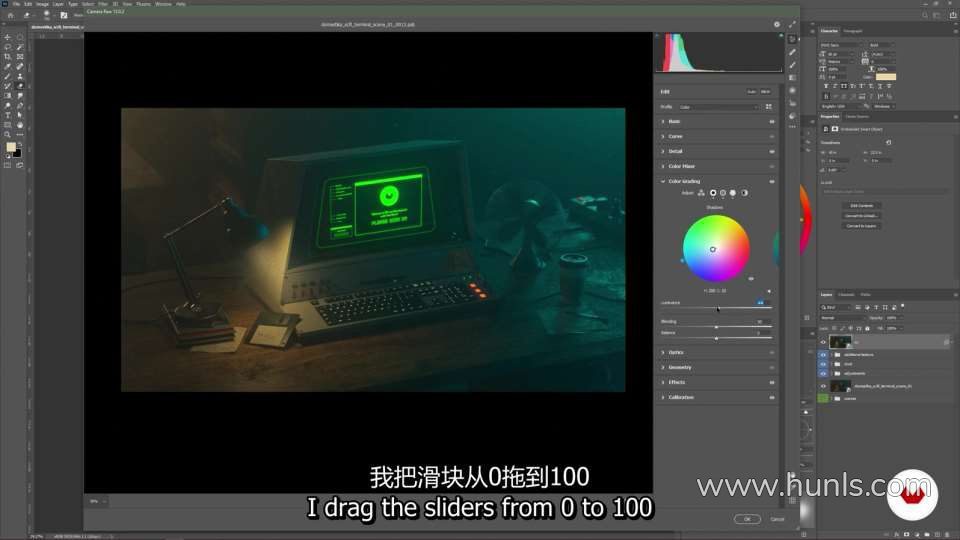Viewport: 960px width, 540px height.
Task: Expand the Effects panel
Action: tap(663, 383)
